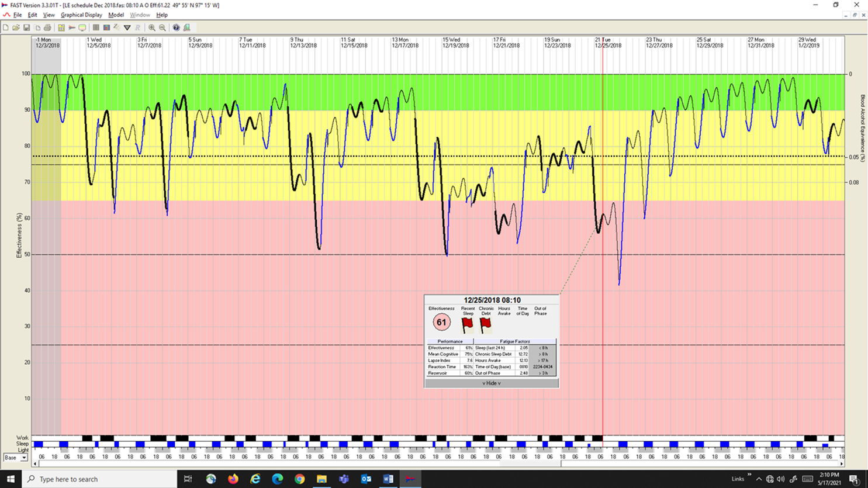Click the airplane icon in the toolbar

(72, 27)
